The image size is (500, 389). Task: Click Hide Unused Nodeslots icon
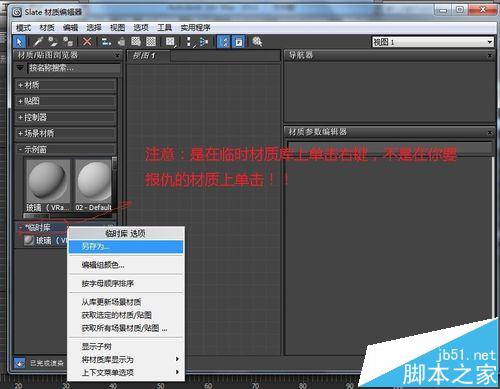tap(121, 42)
